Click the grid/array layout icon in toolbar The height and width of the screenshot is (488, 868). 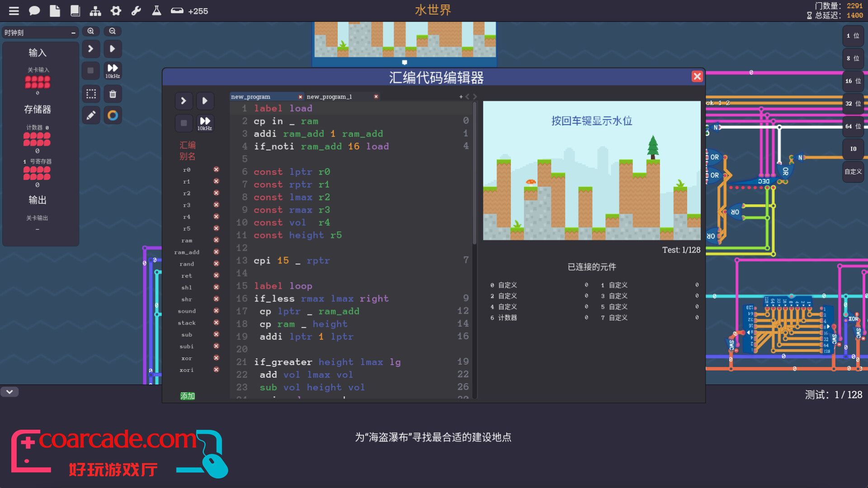(x=90, y=94)
